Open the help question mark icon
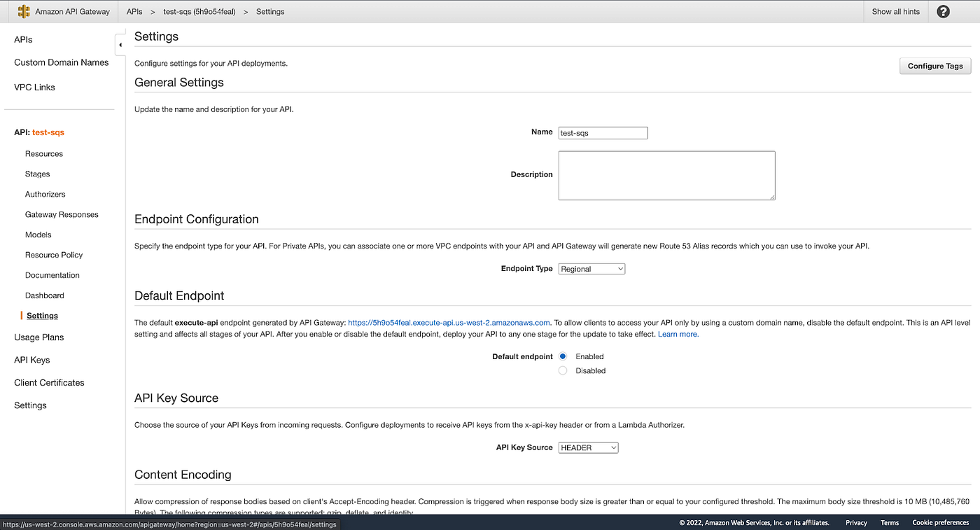Image resolution: width=980 pixels, height=530 pixels. [943, 11]
